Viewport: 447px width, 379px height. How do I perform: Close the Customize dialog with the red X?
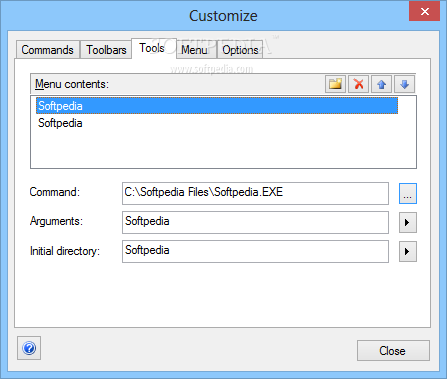424,12
